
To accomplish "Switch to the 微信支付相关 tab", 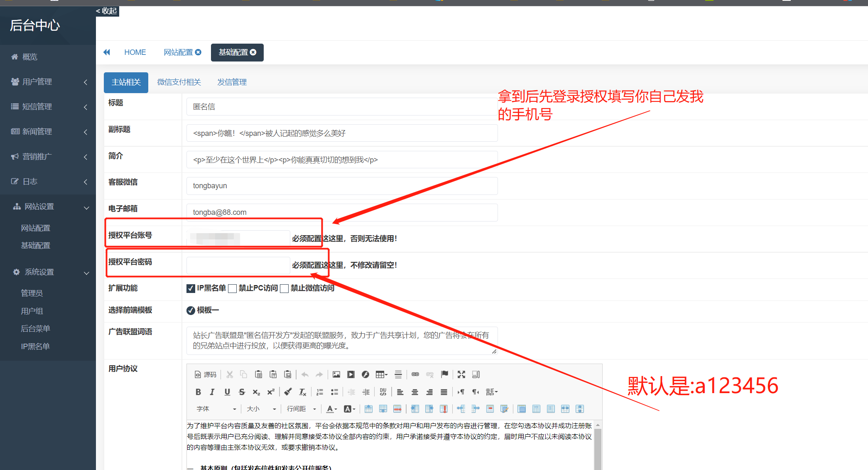I will point(179,82).
